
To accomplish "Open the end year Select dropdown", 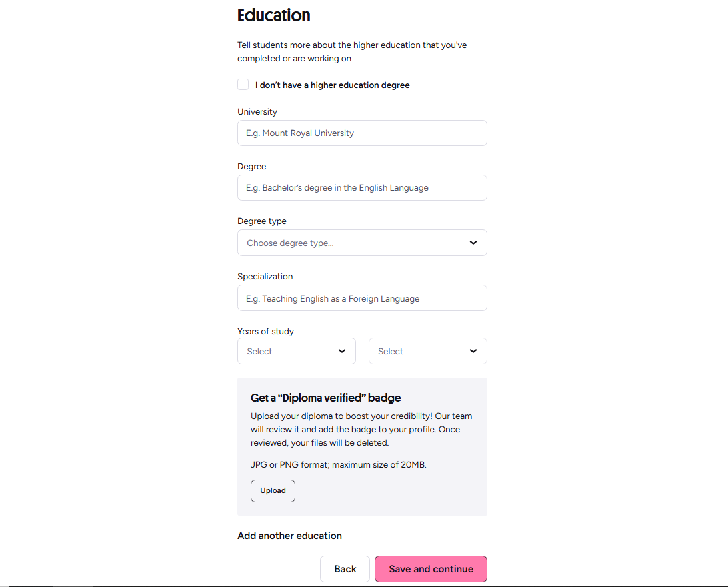I will pyautogui.click(x=427, y=351).
